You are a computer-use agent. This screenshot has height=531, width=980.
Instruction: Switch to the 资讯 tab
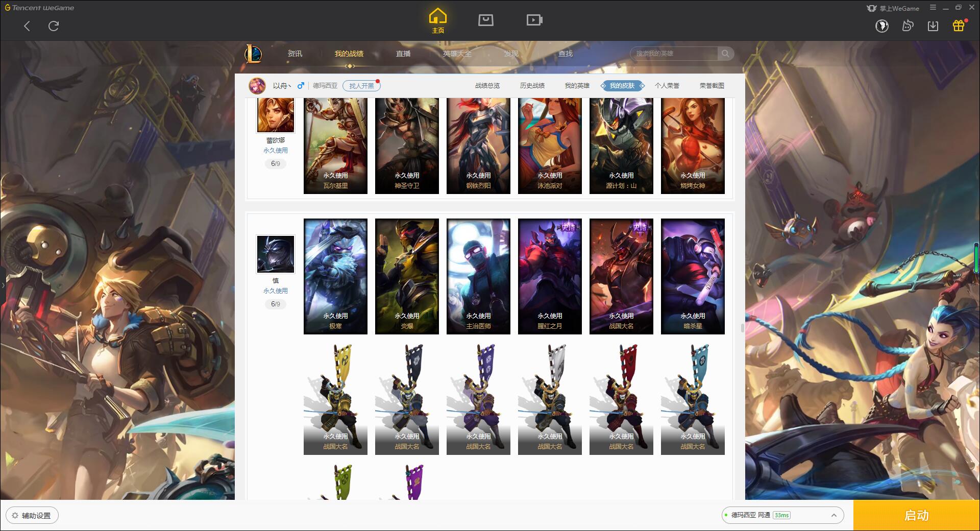(x=295, y=54)
